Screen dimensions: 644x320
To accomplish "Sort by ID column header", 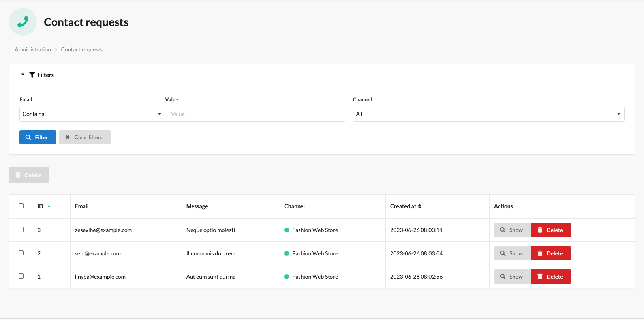I will click(x=44, y=206).
